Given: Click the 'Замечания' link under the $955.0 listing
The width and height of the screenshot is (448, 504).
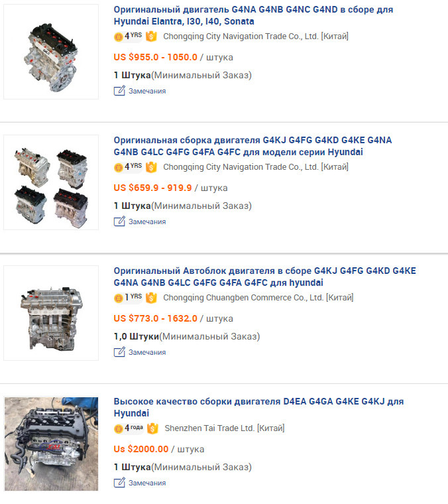Looking at the screenshot, I should click(x=147, y=91).
